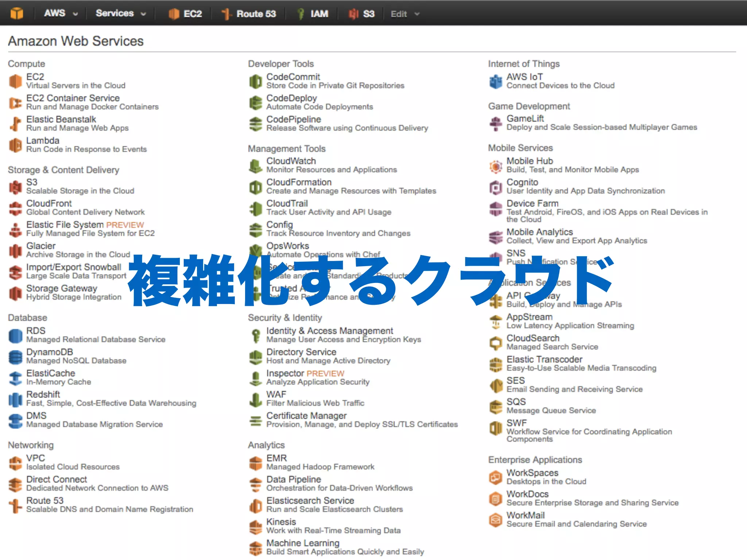Click the CloudWatch service icon

pyautogui.click(x=255, y=166)
